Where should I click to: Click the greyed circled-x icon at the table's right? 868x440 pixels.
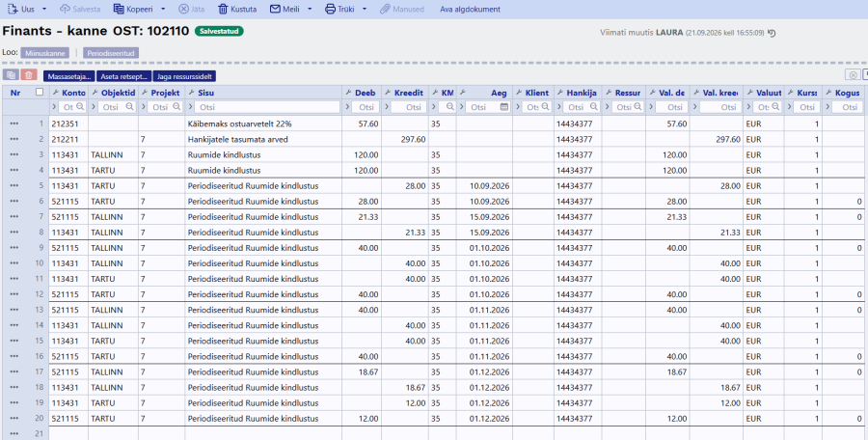[x=853, y=75]
